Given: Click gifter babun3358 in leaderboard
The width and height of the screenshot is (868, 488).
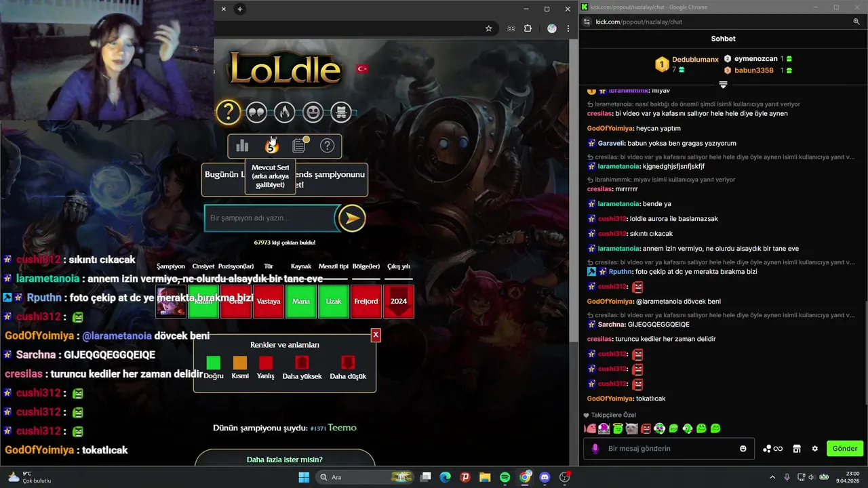Looking at the screenshot, I should pos(753,70).
